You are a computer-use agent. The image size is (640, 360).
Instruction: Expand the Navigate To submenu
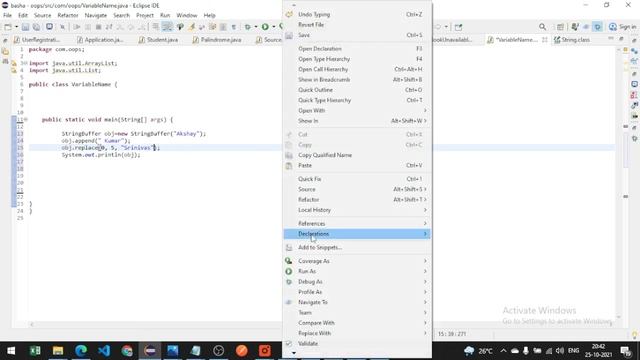357,302
